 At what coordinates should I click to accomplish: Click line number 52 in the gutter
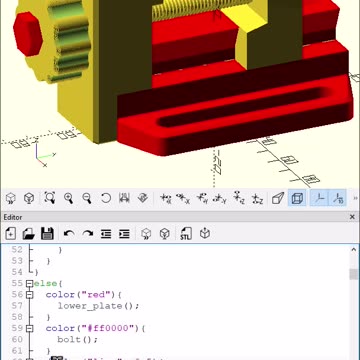tap(17, 250)
